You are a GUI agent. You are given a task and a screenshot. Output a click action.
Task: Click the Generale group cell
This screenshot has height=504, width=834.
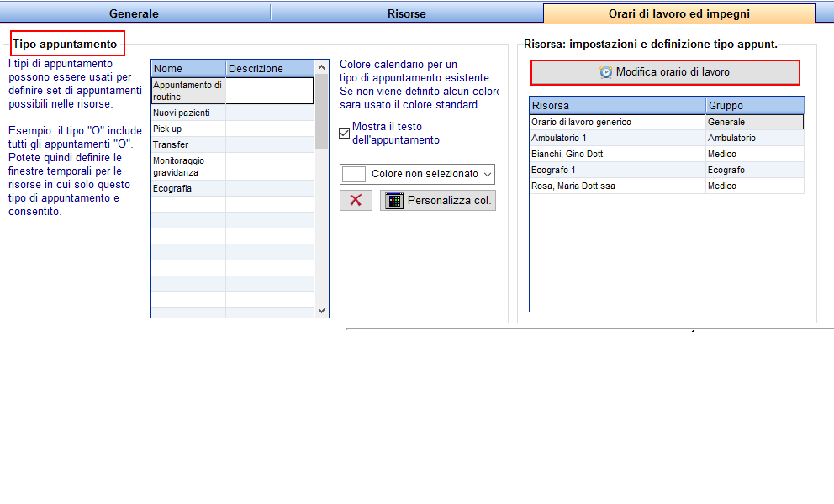click(x=755, y=122)
